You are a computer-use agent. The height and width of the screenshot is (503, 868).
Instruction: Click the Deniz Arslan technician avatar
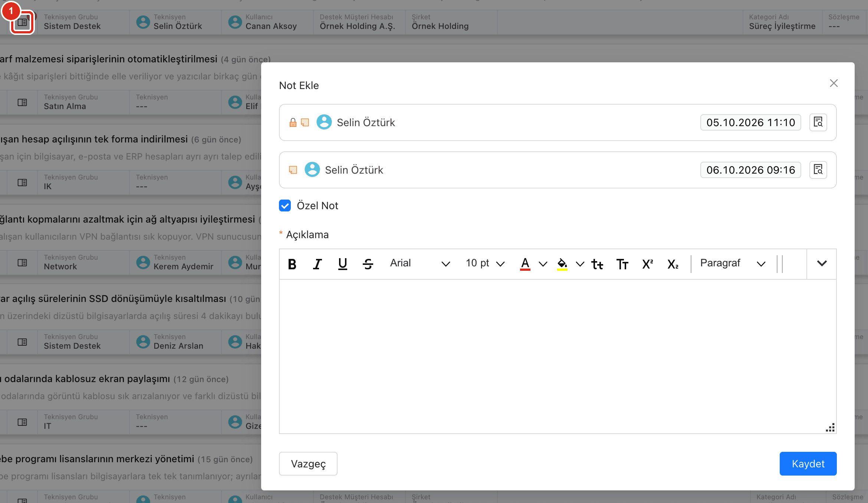[143, 342]
